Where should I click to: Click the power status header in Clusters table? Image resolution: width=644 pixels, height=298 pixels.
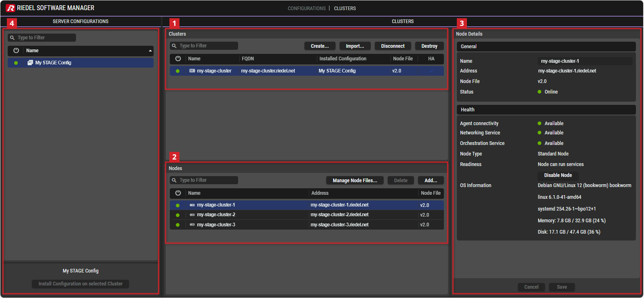[x=178, y=59]
